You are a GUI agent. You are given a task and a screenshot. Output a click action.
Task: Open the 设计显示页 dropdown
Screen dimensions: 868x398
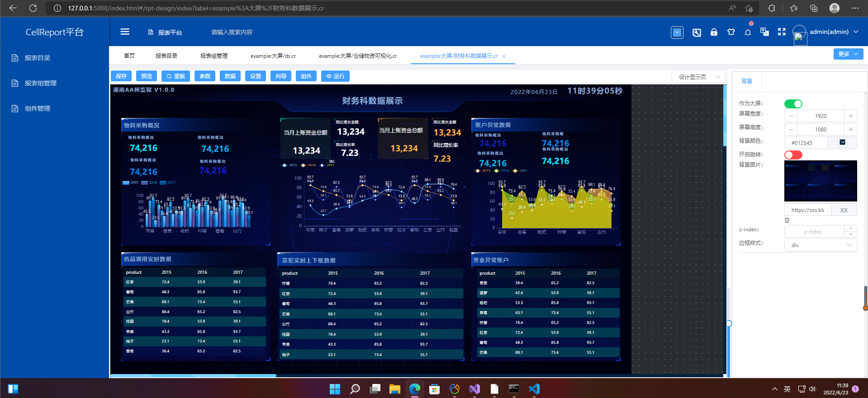pyautogui.click(x=699, y=77)
